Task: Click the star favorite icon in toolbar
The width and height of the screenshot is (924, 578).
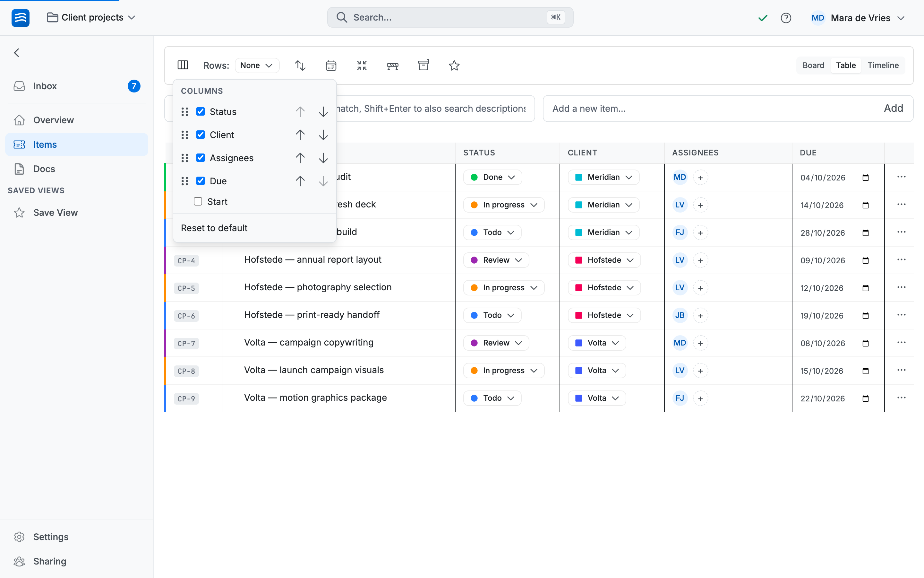Action: point(454,66)
